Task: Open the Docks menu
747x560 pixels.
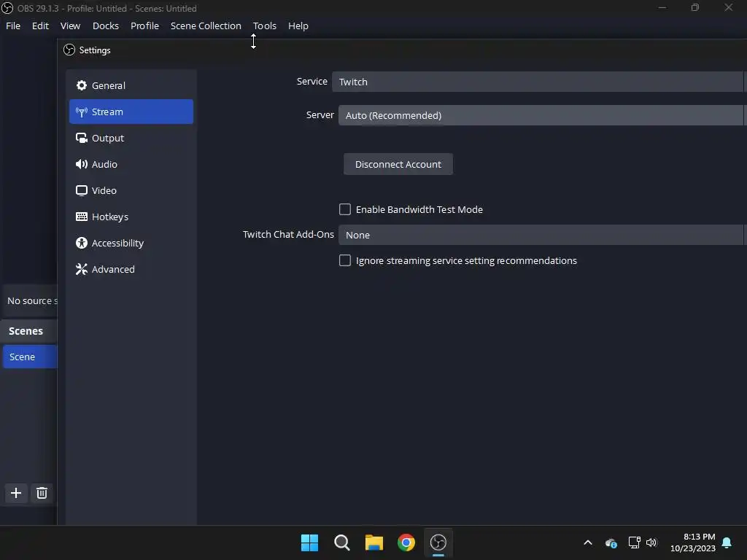Action: click(106, 26)
